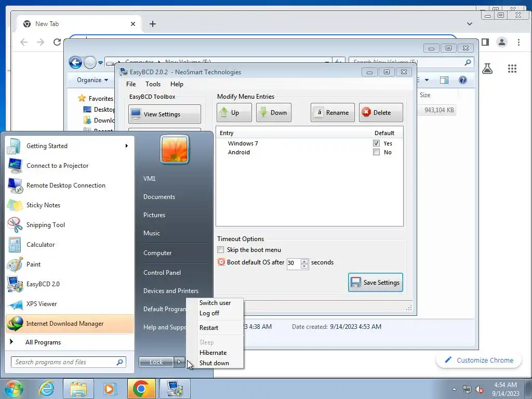The height and width of the screenshot is (399, 532).
Task: Increase boot timeout seconds spinner
Action: tap(304, 261)
